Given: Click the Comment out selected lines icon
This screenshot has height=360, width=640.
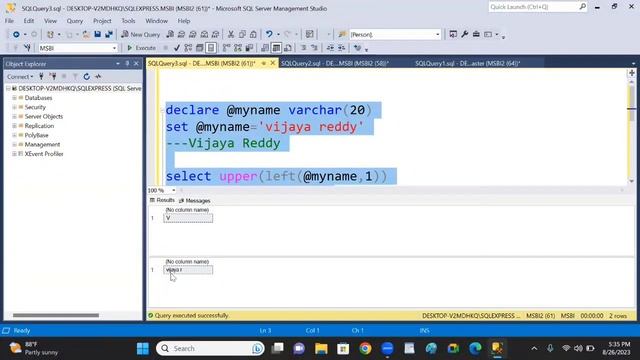Looking at the screenshot, I should click(x=303, y=48).
